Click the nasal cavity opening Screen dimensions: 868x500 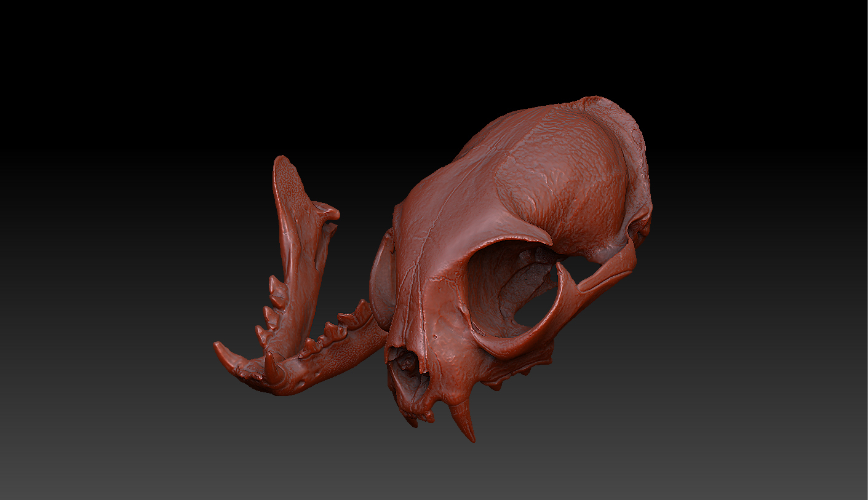409,369
